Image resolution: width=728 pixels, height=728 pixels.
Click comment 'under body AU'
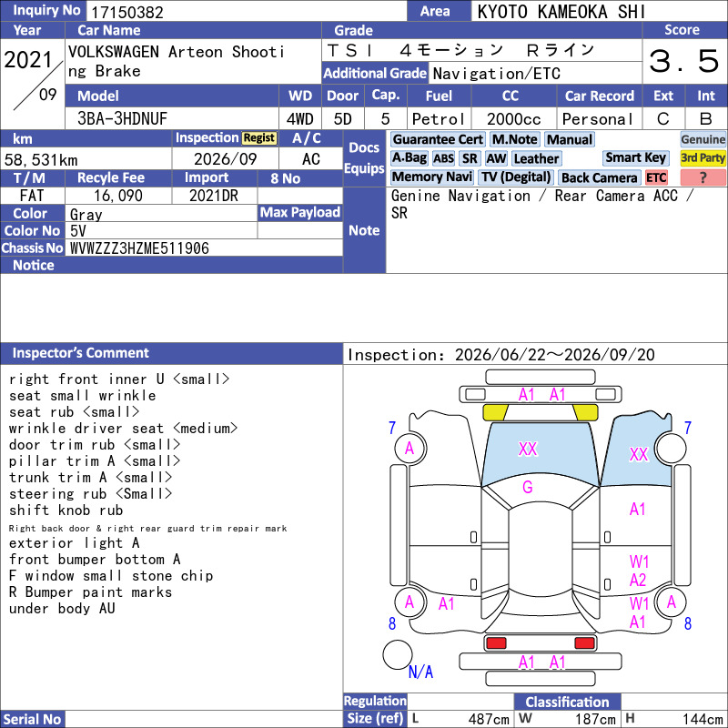tap(62, 608)
